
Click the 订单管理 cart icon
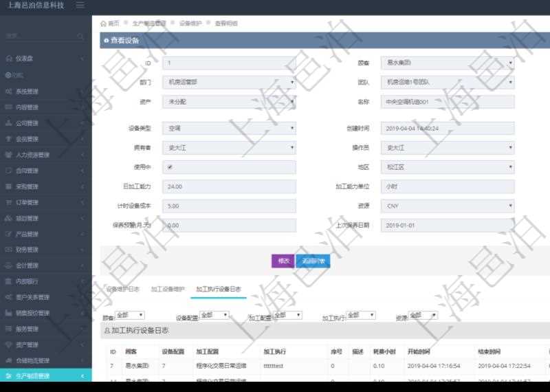click(9, 202)
